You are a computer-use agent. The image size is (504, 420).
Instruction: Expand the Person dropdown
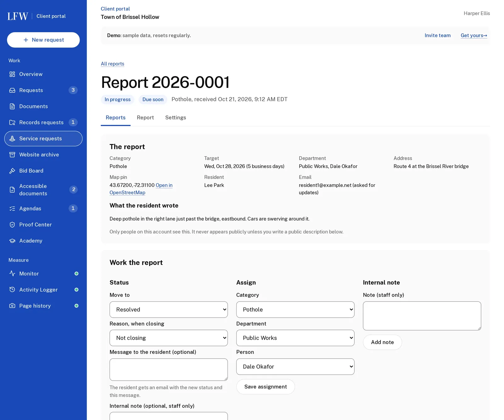pos(295,366)
